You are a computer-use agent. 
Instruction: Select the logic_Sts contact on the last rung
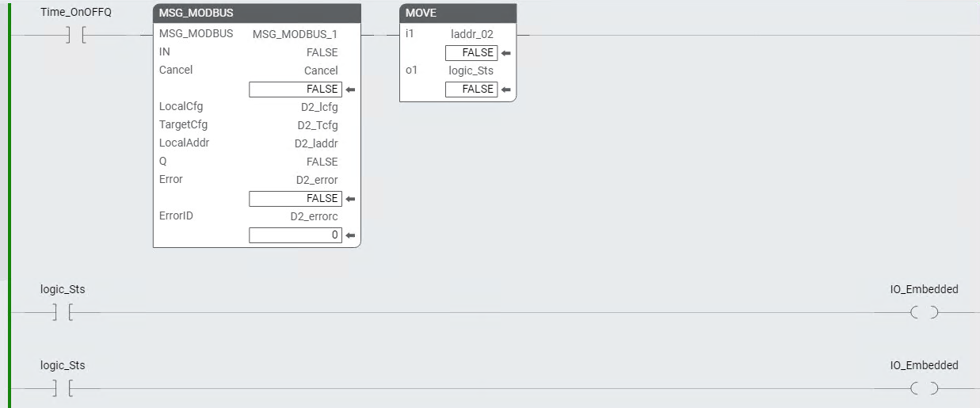click(x=63, y=389)
